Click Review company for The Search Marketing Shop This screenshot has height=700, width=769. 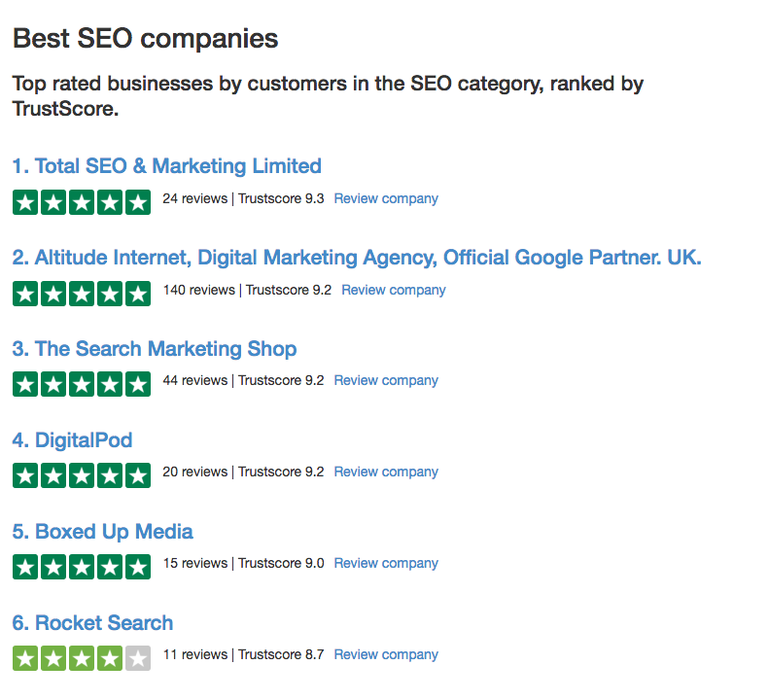coord(386,381)
